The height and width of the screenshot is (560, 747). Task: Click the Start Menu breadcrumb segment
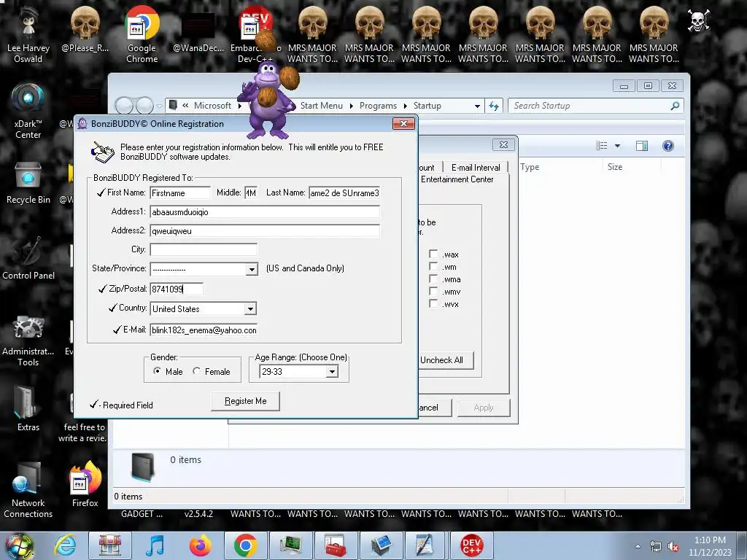click(x=321, y=106)
